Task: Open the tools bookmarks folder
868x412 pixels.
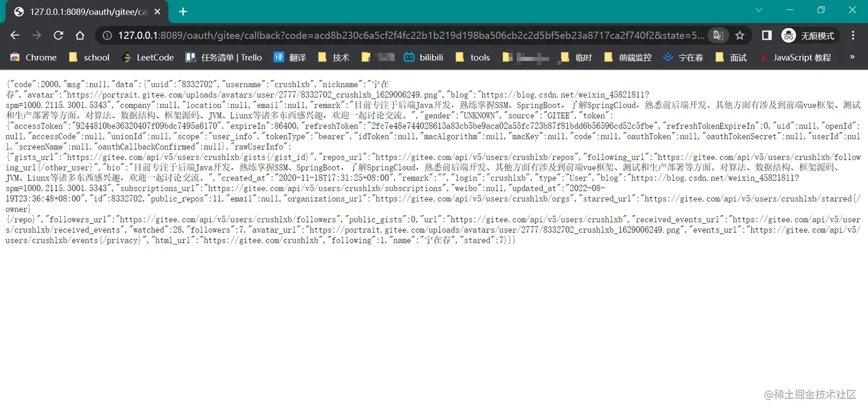Action: [x=474, y=57]
